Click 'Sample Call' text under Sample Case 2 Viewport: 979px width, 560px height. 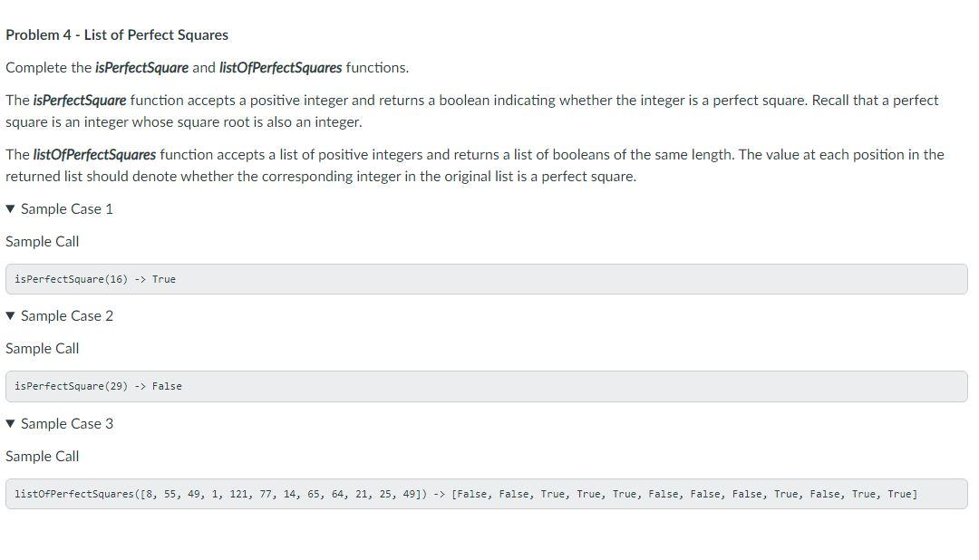coord(43,349)
